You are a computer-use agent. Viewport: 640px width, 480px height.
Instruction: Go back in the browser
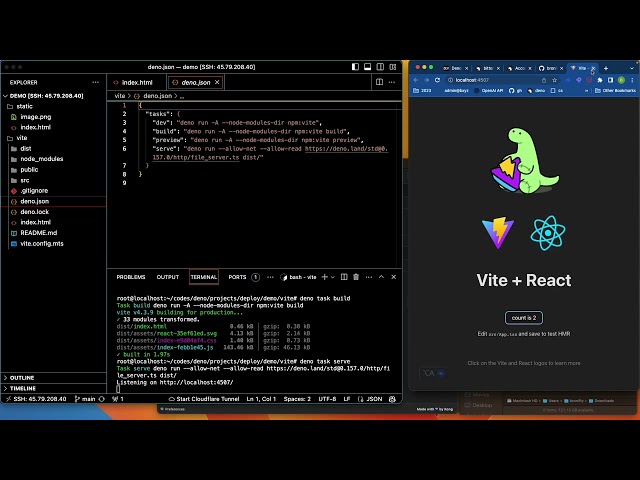[x=416, y=80]
